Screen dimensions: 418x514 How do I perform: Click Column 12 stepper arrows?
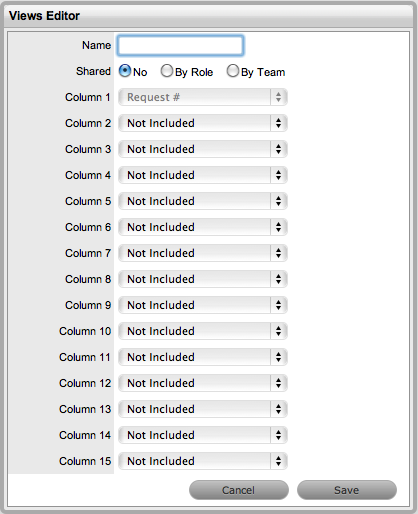[278, 383]
